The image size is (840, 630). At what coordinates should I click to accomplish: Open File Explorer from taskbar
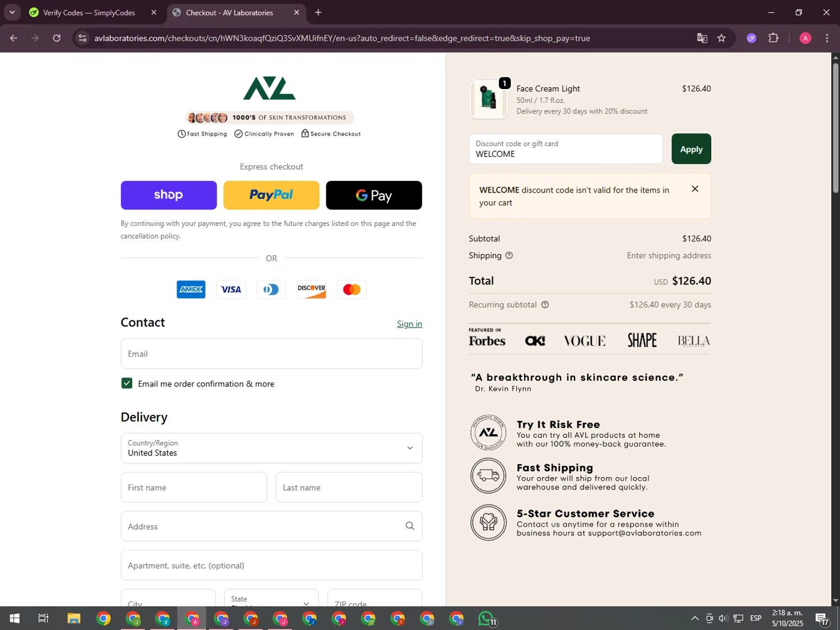tap(74, 618)
